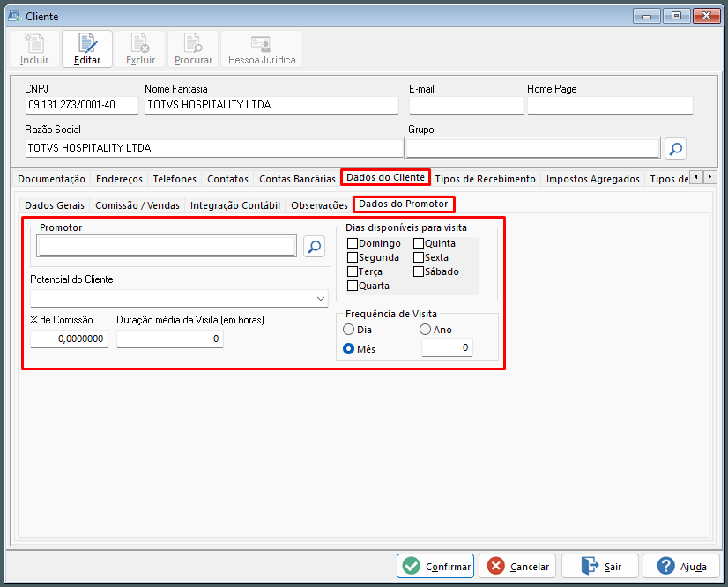Switch to Dados Gerais subtab

pyautogui.click(x=55, y=205)
